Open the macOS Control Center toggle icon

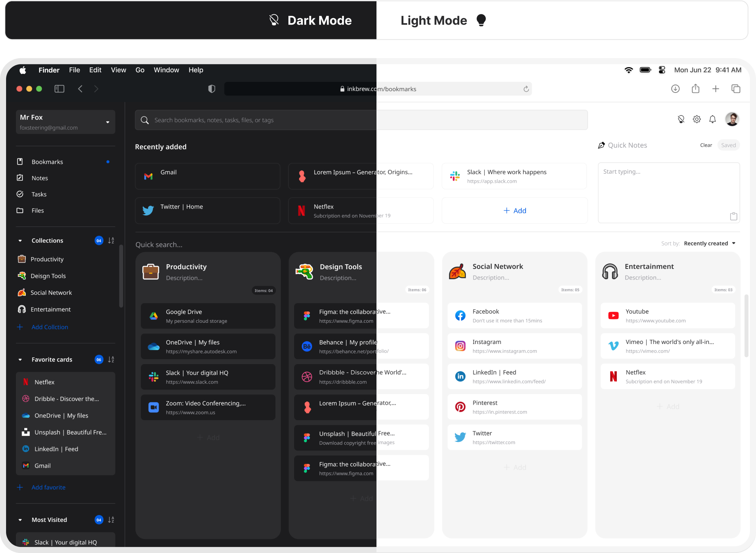[x=662, y=70]
